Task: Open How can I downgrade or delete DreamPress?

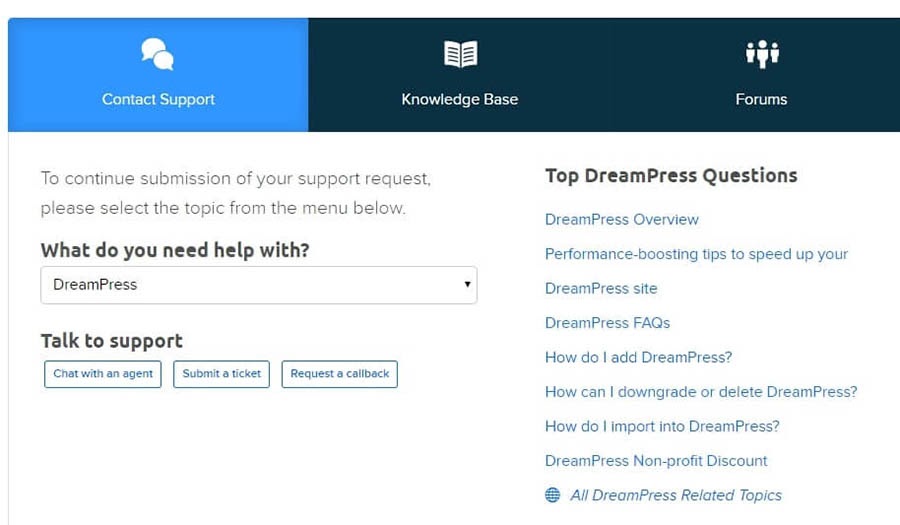Action: tap(701, 391)
